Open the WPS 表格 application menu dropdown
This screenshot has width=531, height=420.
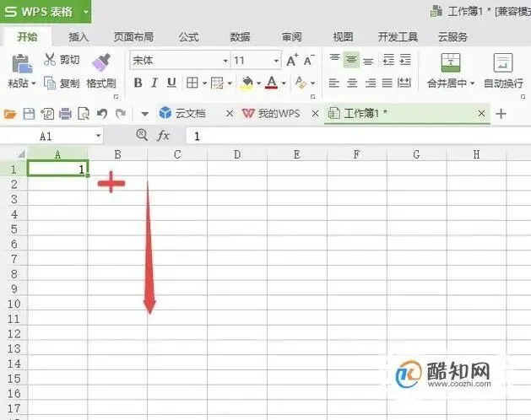coord(86,12)
